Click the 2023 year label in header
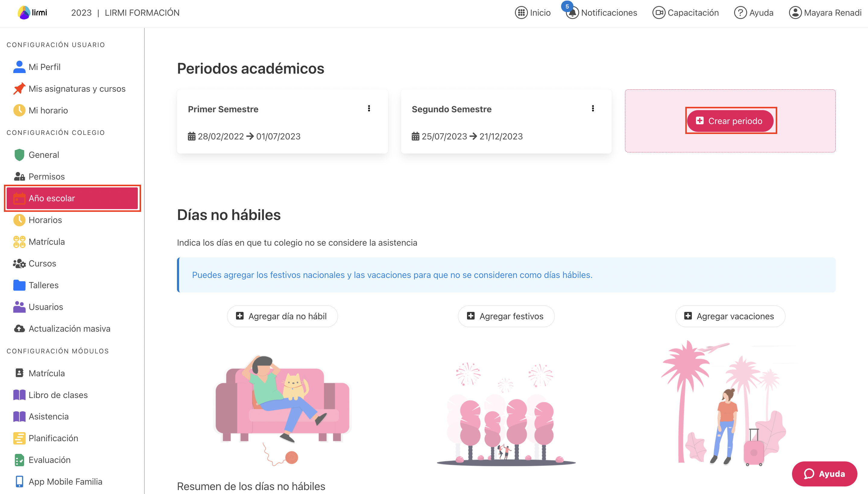This screenshot has width=868, height=494. (x=81, y=13)
